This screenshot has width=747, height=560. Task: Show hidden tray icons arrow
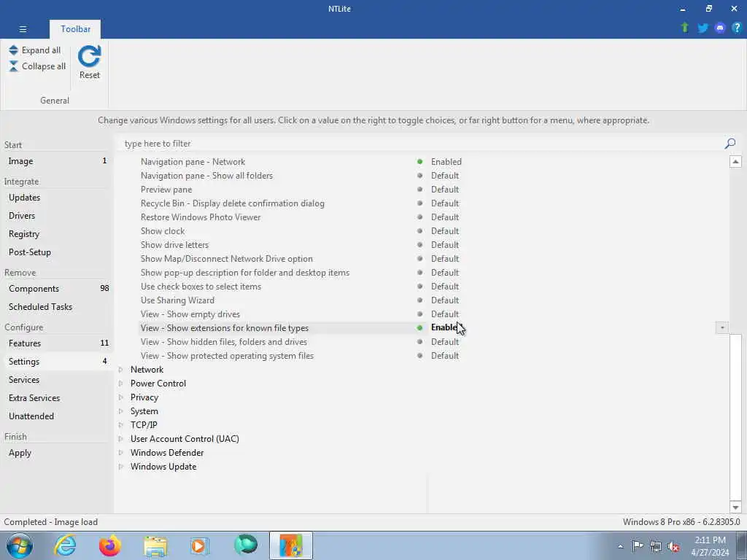[620, 547]
